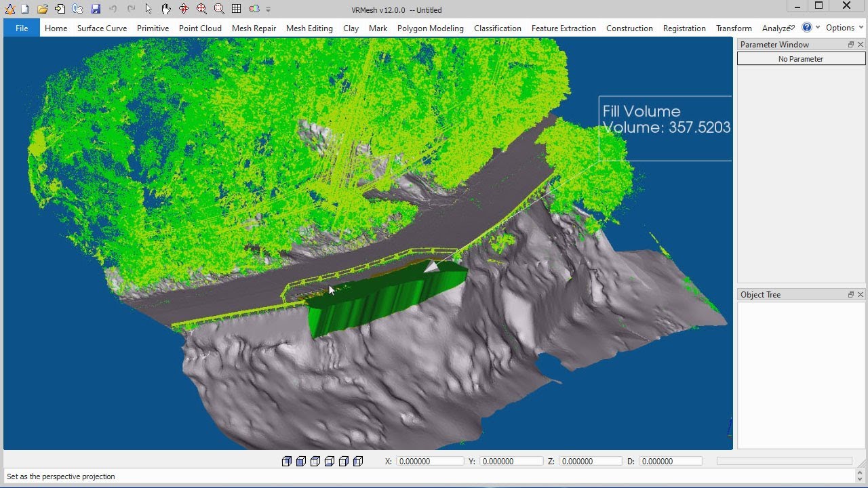The width and height of the screenshot is (868, 488).
Task: Click the VRMesh application logo icon
Action: (x=9, y=9)
